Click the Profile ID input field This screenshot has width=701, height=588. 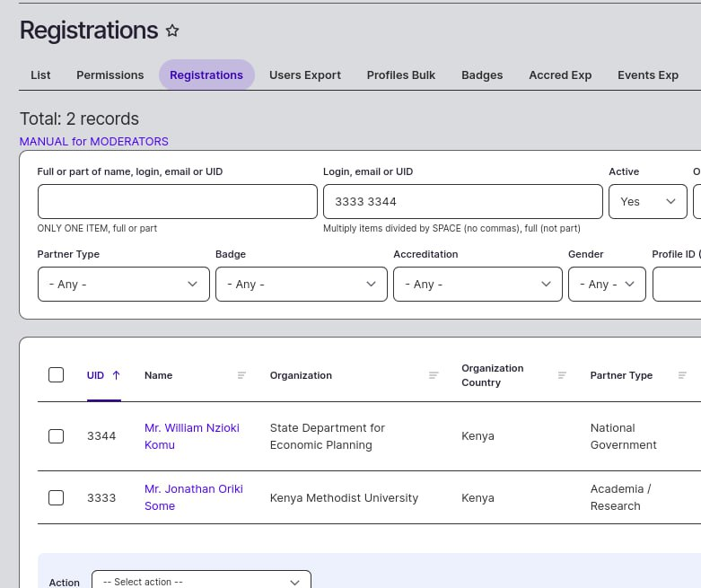pyautogui.click(x=677, y=284)
